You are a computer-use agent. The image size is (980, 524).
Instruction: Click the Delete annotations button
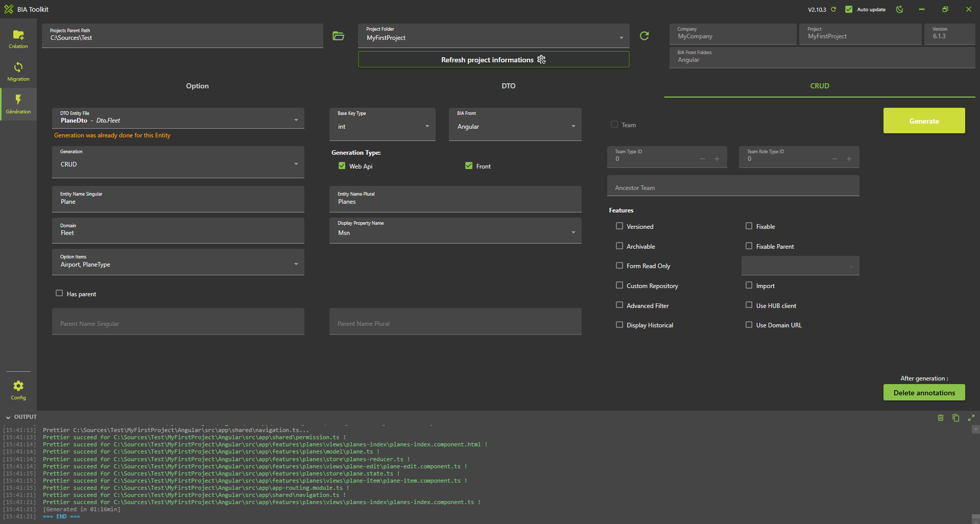click(924, 392)
